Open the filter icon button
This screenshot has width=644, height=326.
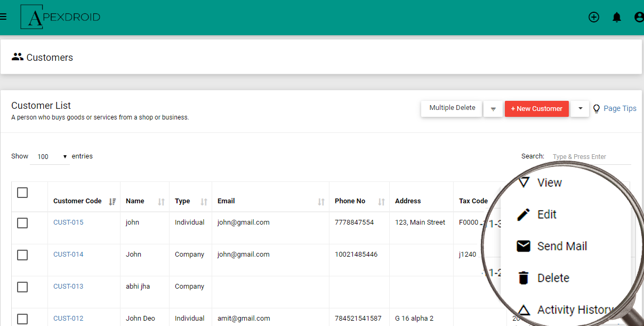point(493,109)
